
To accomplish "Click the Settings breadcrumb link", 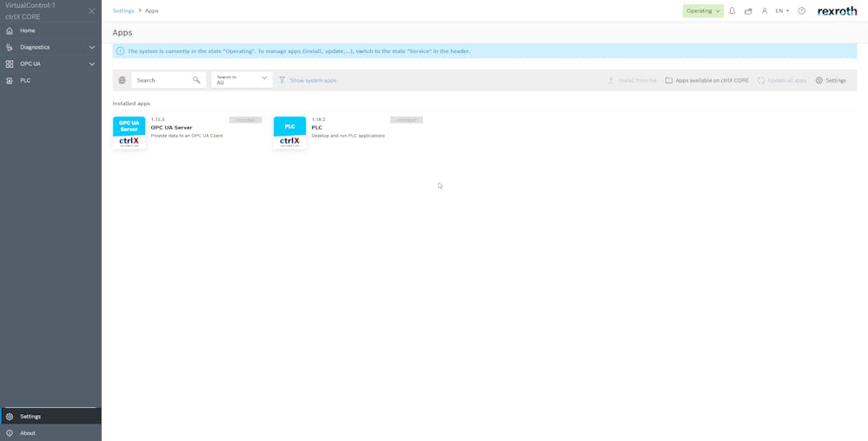I will click(123, 11).
